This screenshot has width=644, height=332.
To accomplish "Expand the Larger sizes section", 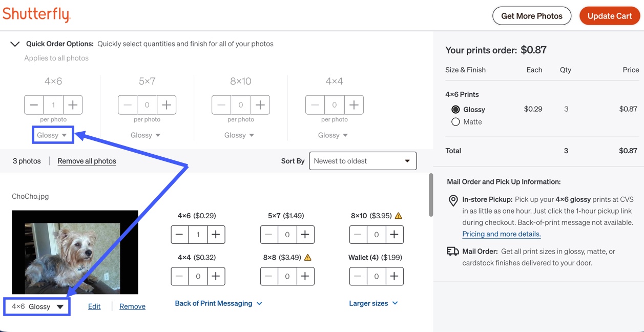I will [373, 303].
